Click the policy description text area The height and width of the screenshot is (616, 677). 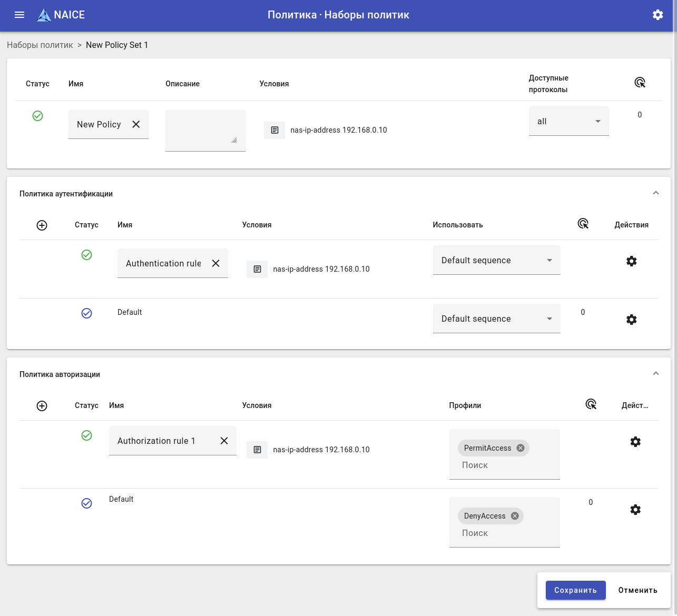point(205,130)
